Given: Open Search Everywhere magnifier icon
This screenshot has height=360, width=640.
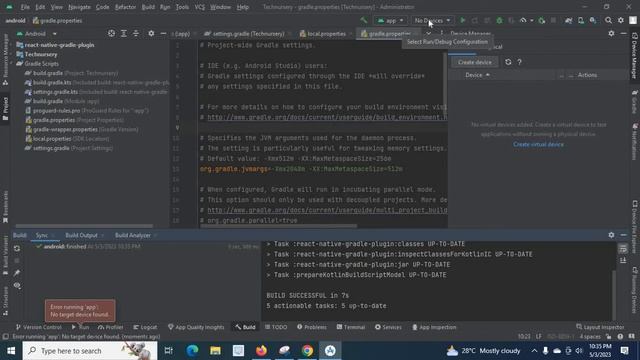Looking at the screenshot, I should (x=608, y=20).
